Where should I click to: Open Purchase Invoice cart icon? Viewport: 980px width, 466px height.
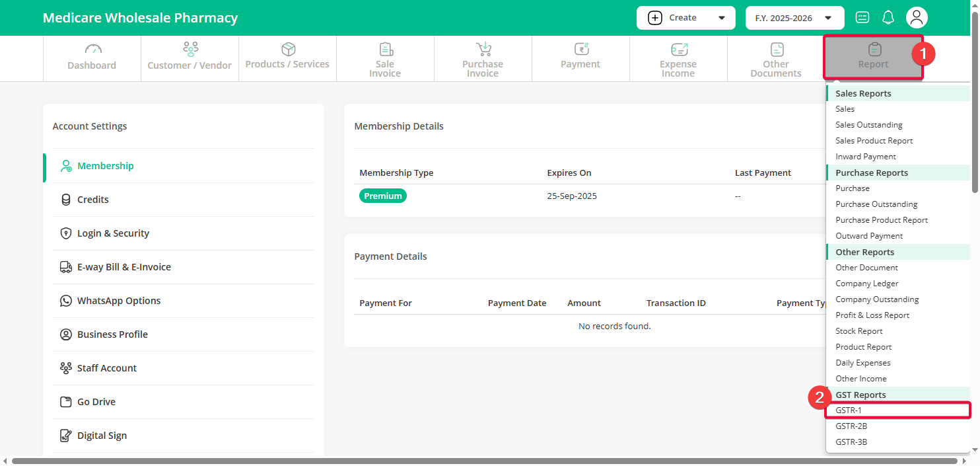(483, 50)
